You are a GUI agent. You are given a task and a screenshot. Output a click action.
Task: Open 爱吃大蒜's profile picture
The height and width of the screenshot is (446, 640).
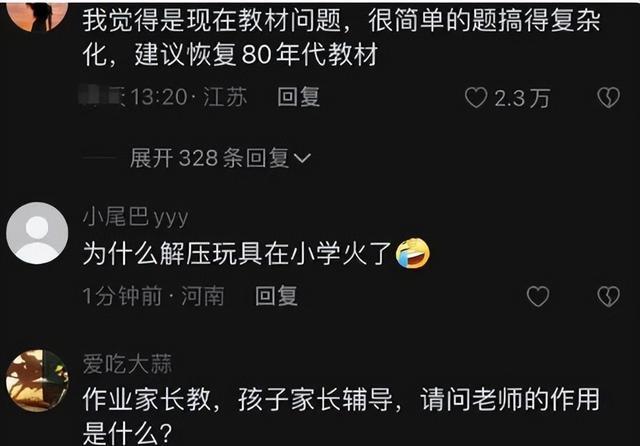pos(37,380)
